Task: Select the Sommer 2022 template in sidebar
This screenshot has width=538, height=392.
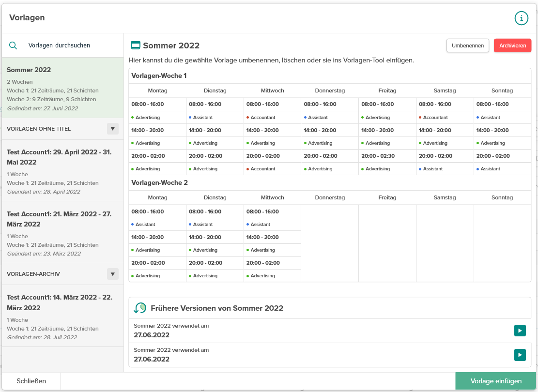Action: tap(63, 88)
